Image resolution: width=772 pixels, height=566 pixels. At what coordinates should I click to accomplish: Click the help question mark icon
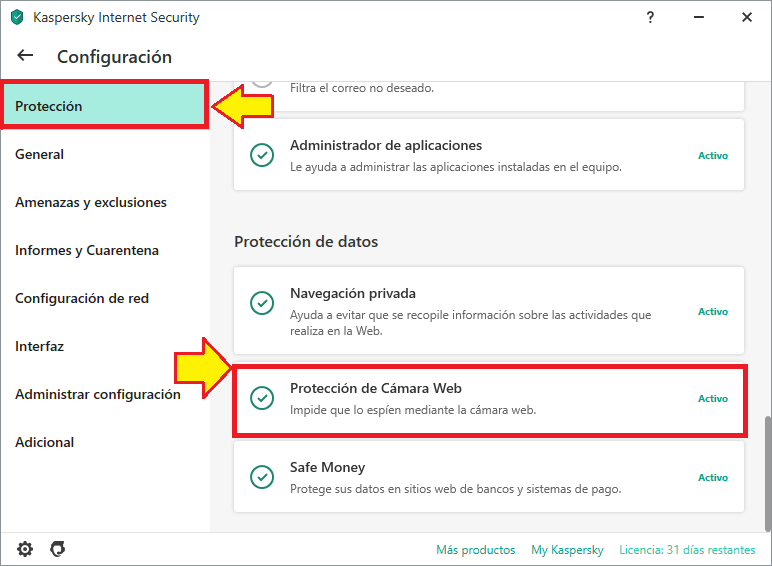(x=651, y=17)
